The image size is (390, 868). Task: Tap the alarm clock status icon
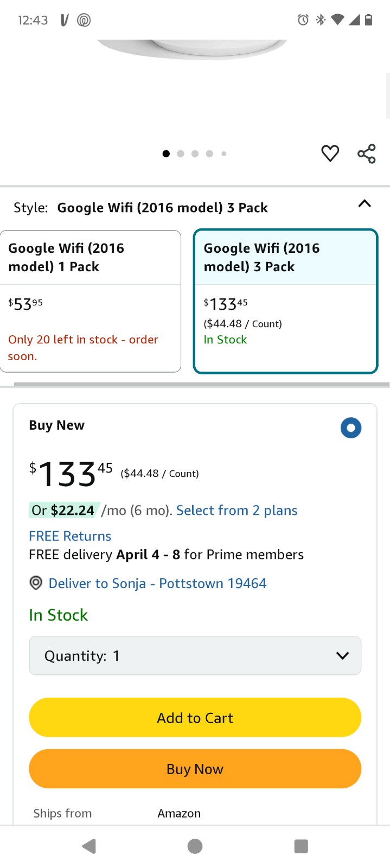coord(303,20)
